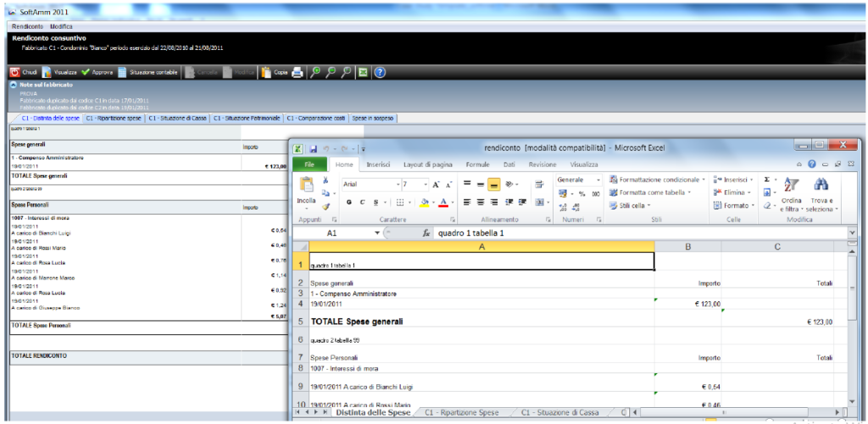Screen dimensions: 868x424
Task: Click the center text alignment icon in Excel
Action: (480, 202)
